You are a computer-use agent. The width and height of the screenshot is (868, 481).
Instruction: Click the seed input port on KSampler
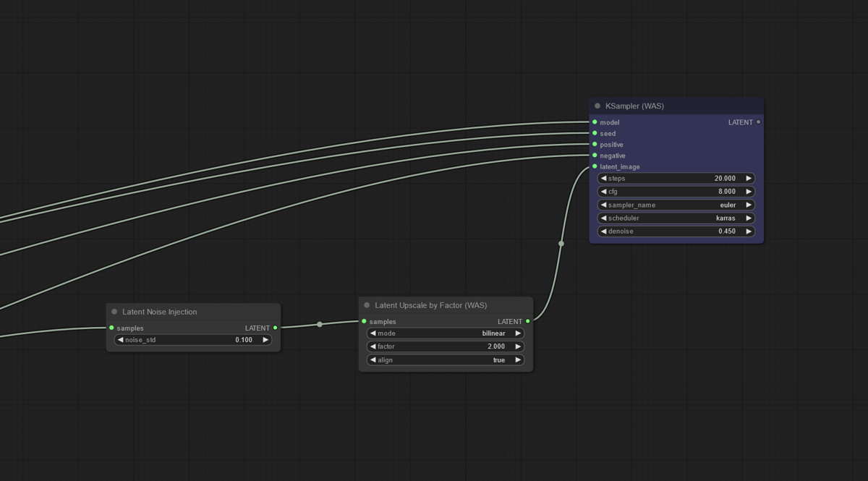(593, 133)
